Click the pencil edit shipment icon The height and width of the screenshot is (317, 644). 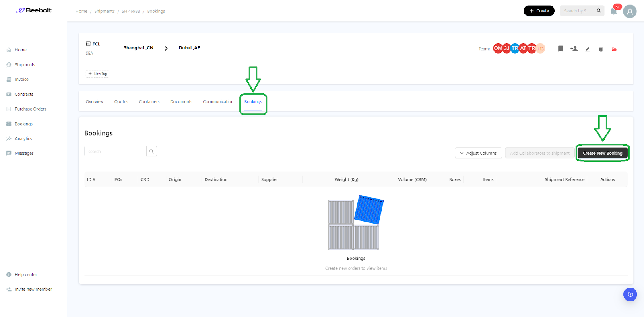587,49
